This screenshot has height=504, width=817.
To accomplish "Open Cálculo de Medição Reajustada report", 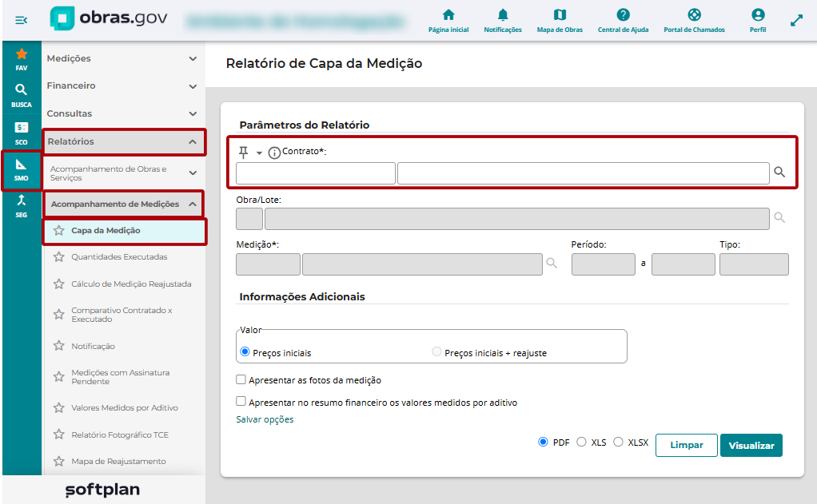I will [x=131, y=284].
